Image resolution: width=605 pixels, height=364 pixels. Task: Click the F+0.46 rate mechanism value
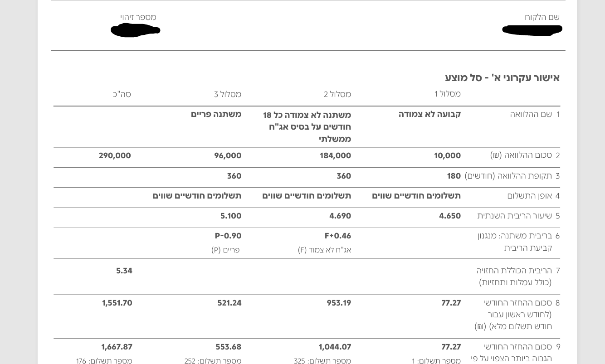pyautogui.click(x=337, y=236)
